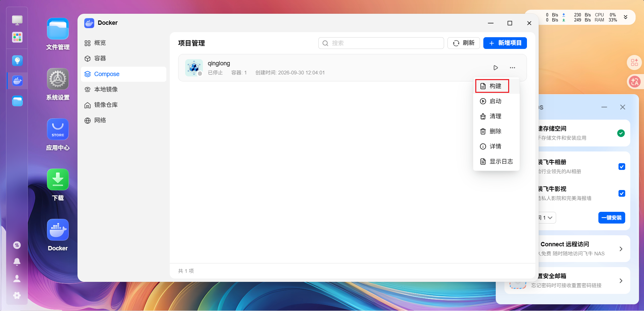Open the 文件管理 desktop icon
The height and width of the screenshot is (311, 644).
58,29
